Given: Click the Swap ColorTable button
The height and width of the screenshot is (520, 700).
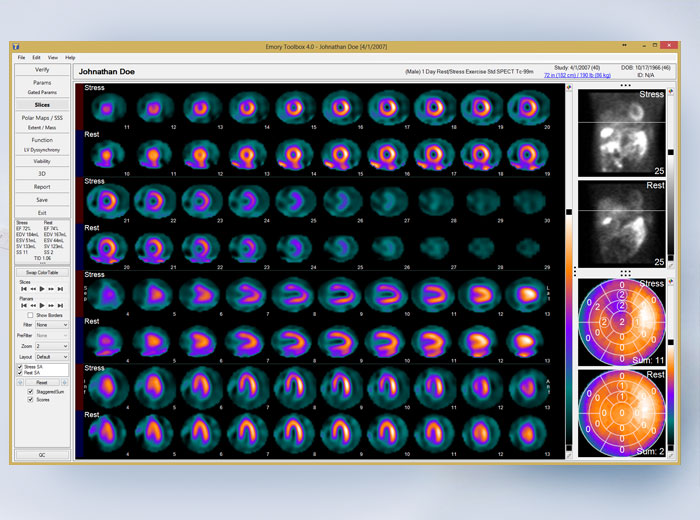Looking at the screenshot, I should click(42, 273).
